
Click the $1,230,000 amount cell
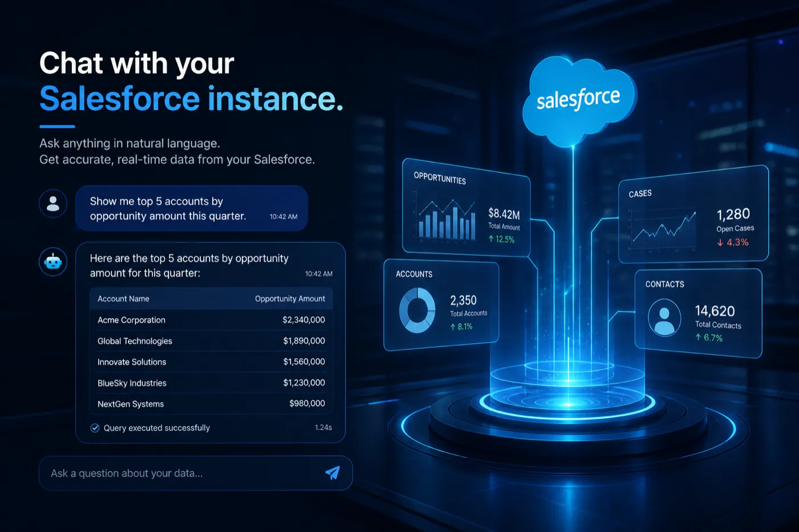coord(304,383)
